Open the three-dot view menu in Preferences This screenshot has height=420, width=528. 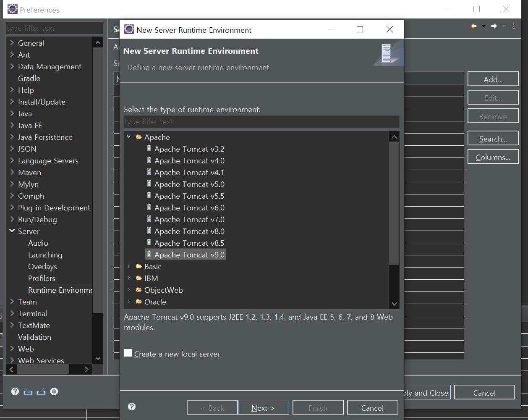click(514, 26)
